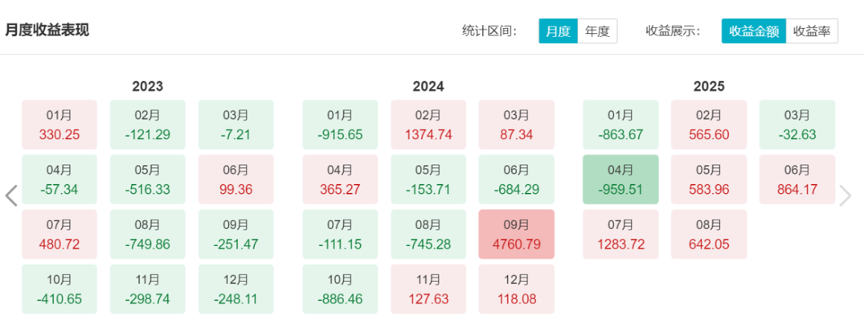Choose the 2025 June cell with 864.17
Screen dimensions: 868x325
(797, 179)
